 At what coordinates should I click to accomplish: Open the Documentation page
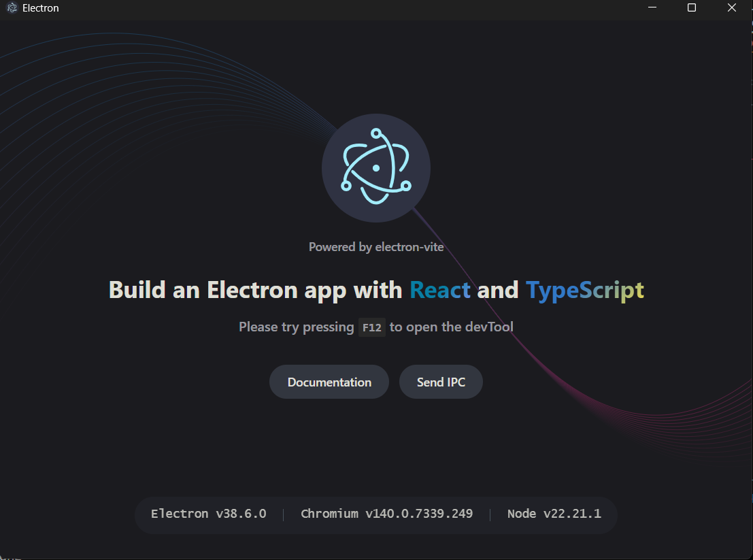point(329,382)
